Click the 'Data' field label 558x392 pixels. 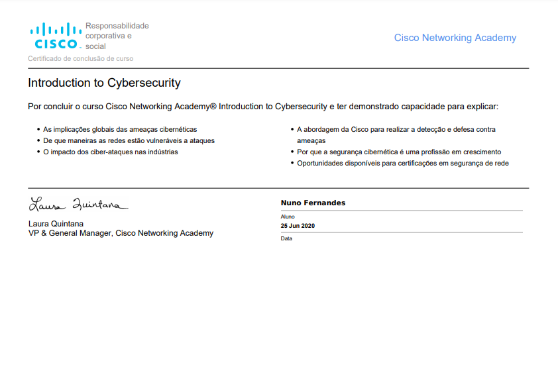[286, 238]
